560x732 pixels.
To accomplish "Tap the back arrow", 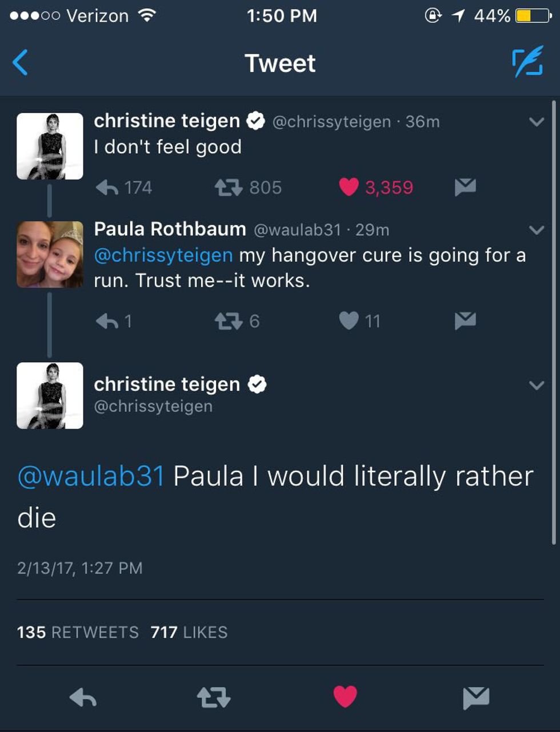I will click(x=21, y=63).
